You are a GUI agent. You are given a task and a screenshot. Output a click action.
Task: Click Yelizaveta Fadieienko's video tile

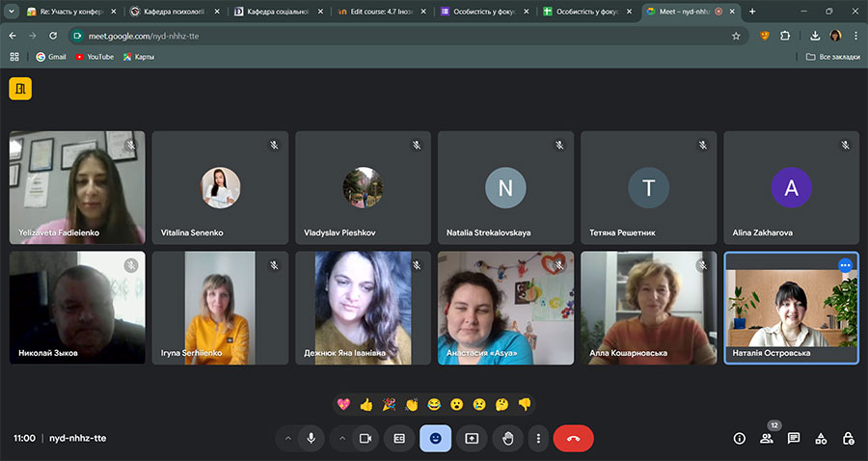point(77,188)
